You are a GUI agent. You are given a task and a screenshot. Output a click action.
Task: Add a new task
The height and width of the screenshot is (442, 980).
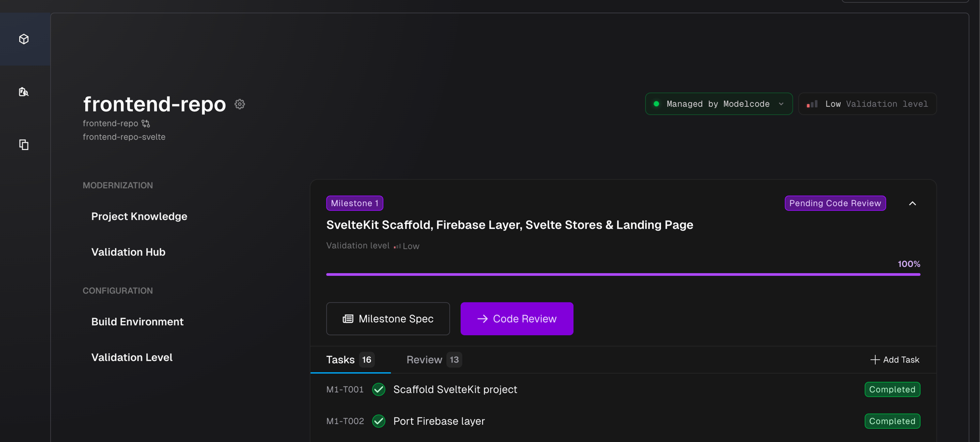(895, 360)
